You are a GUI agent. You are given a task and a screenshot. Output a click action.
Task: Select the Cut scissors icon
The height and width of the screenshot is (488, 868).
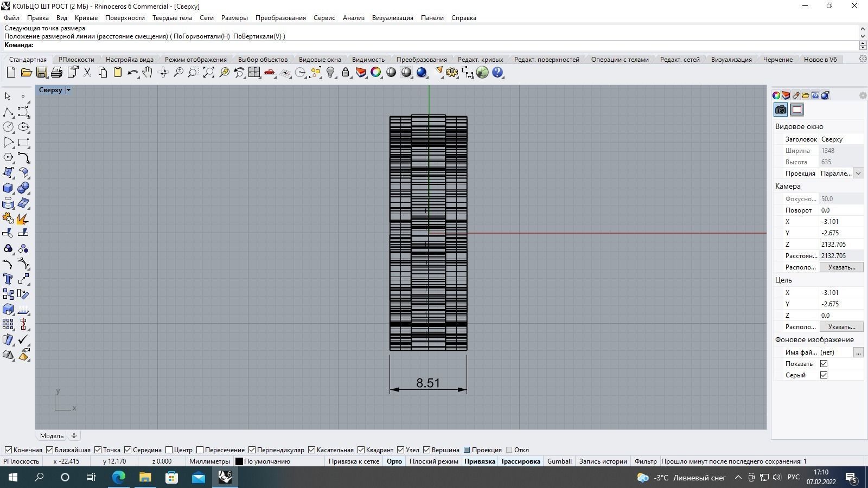87,73
